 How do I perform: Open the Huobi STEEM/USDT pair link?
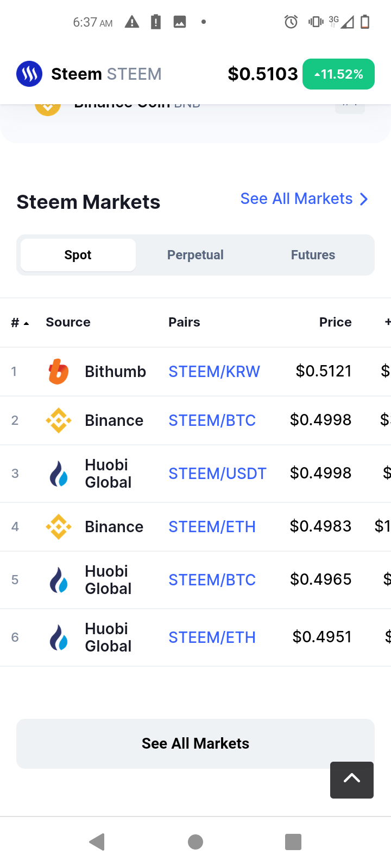[x=217, y=474]
